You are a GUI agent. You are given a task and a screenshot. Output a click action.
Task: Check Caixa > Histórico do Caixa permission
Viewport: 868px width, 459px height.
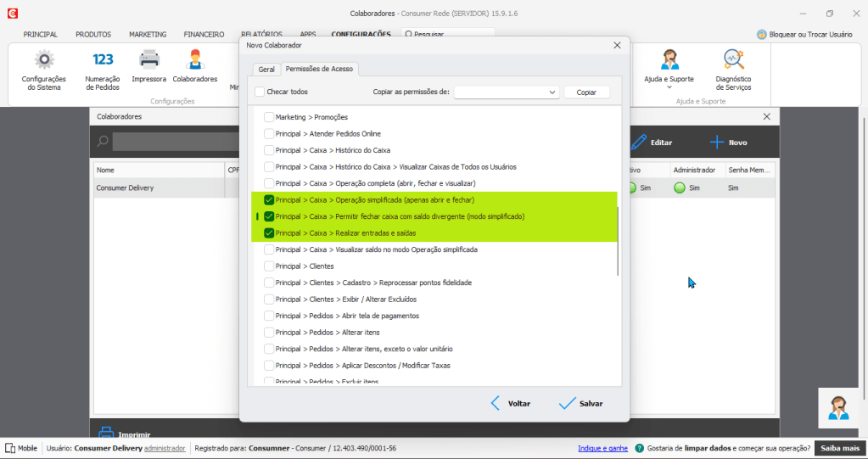click(x=269, y=151)
